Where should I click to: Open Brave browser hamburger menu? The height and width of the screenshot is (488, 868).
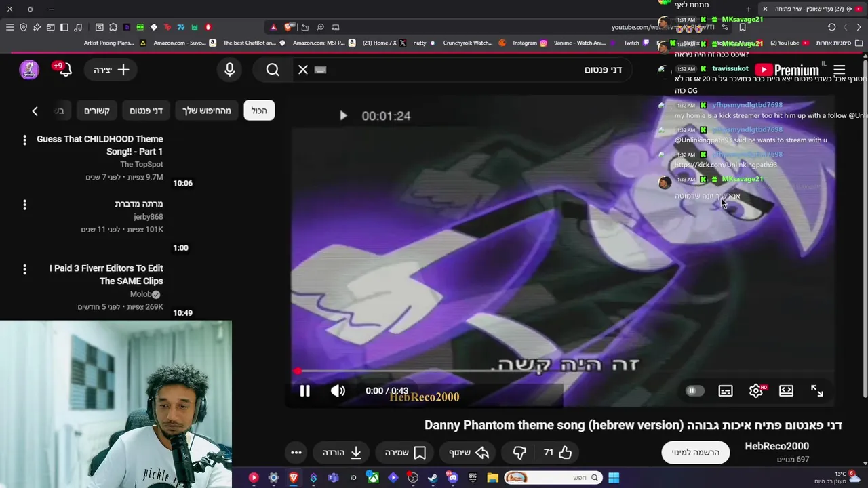9,27
